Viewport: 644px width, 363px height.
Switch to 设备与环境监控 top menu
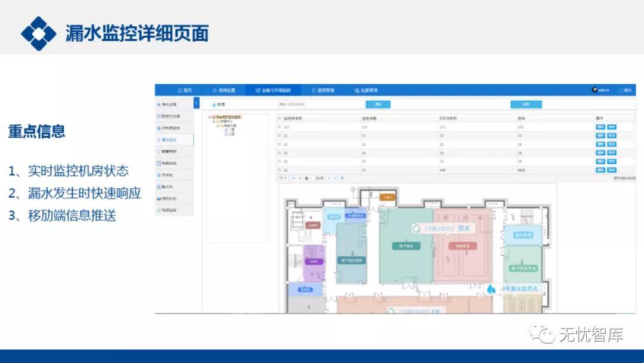tap(273, 91)
